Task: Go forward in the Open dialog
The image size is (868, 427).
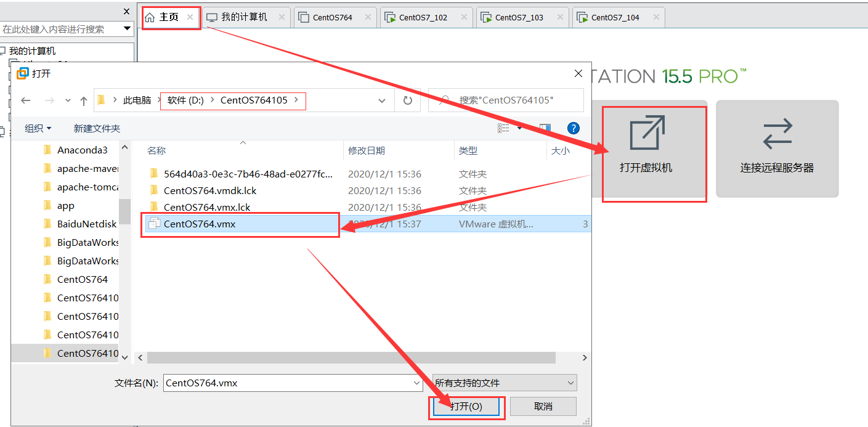Action: point(50,100)
